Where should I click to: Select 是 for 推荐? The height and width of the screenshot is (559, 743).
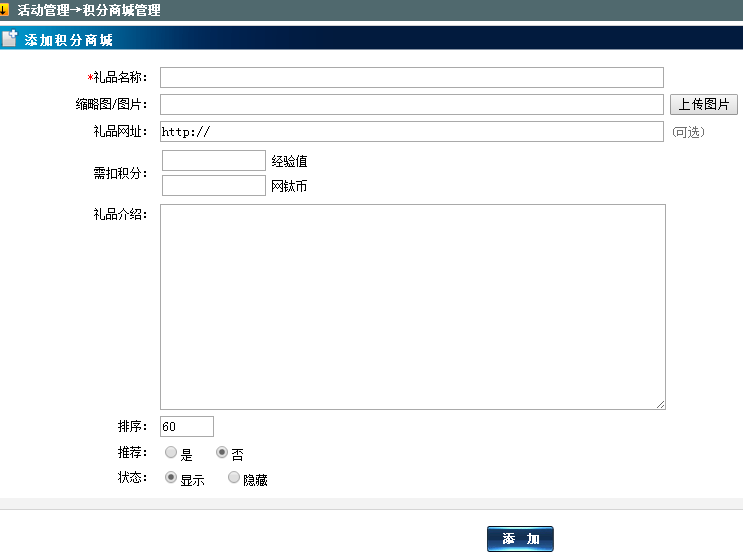(171, 452)
